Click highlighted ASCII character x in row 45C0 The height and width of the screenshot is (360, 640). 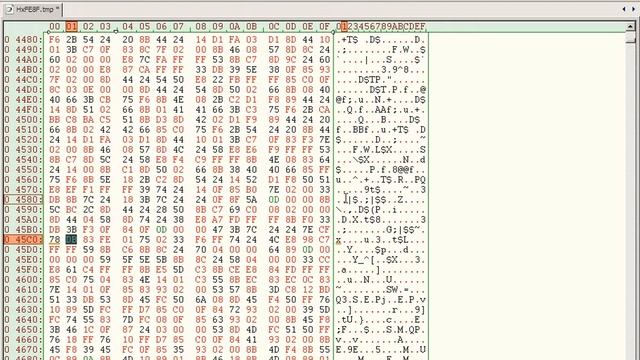click(x=339, y=240)
